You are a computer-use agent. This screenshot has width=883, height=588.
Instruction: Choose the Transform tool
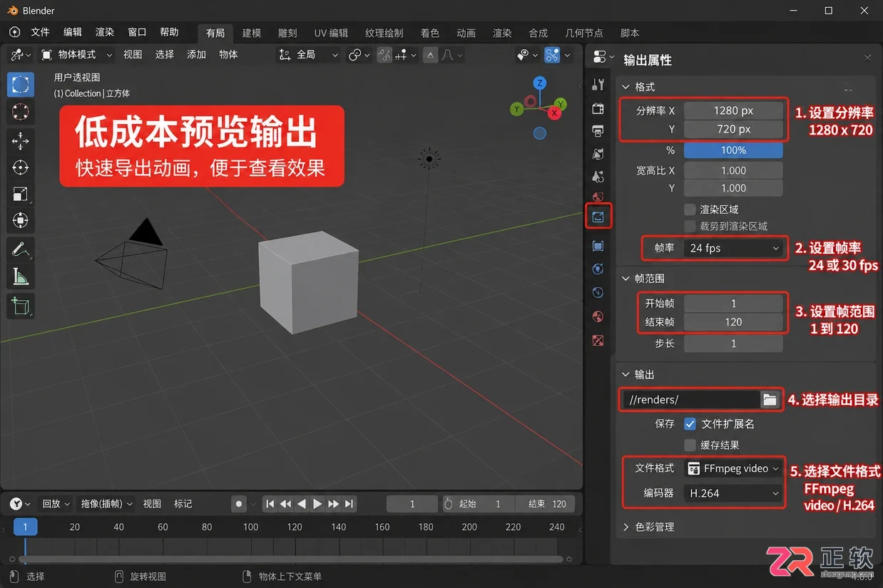click(x=21, y=220)
